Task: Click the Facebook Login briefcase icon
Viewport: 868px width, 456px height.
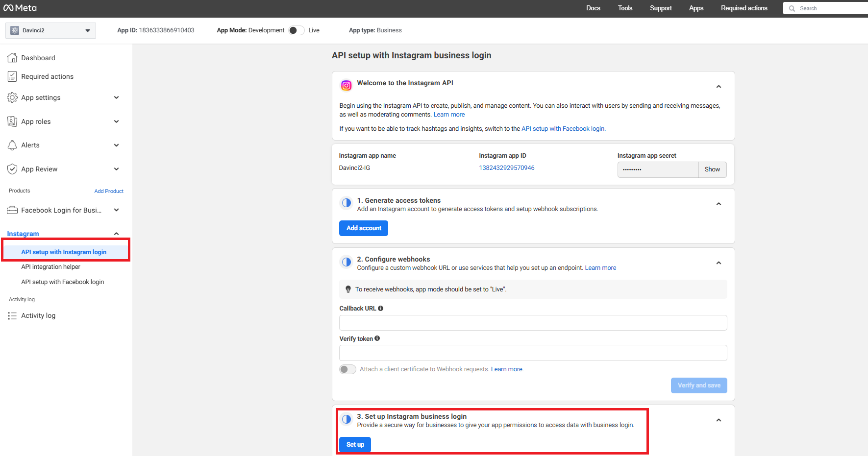Action: pos(12,210)
